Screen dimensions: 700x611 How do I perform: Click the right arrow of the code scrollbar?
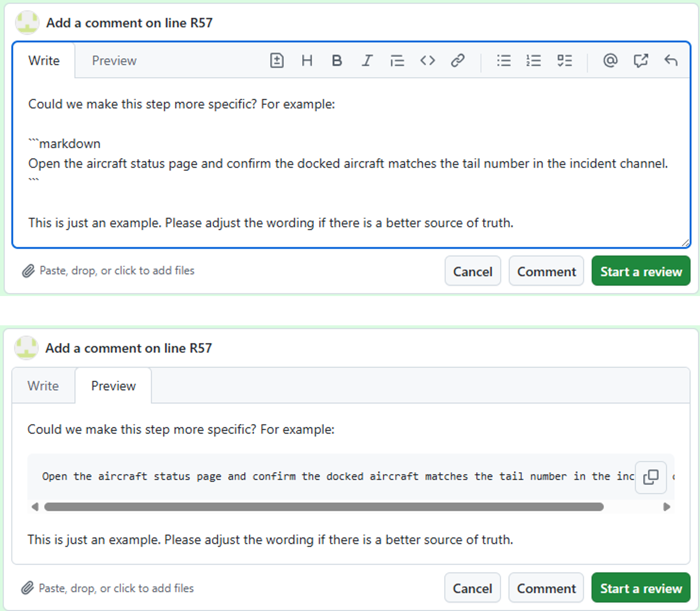pyautogui.click(x=667, y=507)
